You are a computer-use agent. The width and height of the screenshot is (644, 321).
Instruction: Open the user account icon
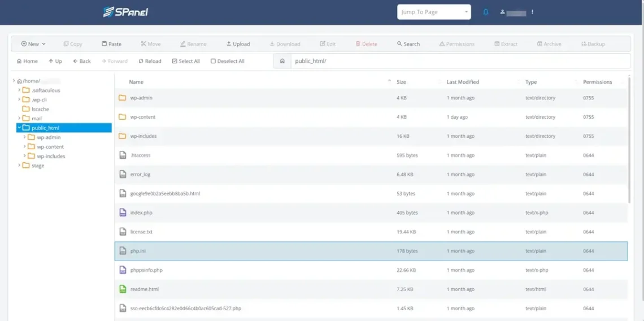point(502,12)
